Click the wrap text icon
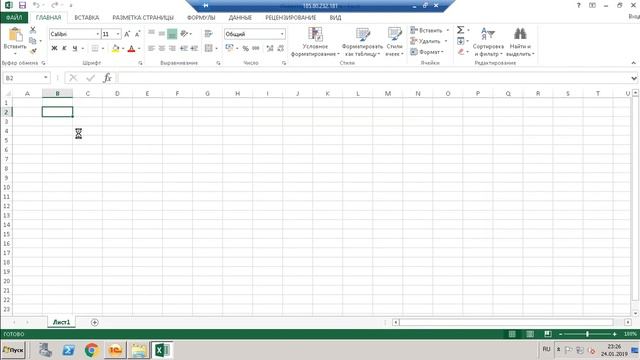Viewport: 640px width, 360px height. click(209, 33)
